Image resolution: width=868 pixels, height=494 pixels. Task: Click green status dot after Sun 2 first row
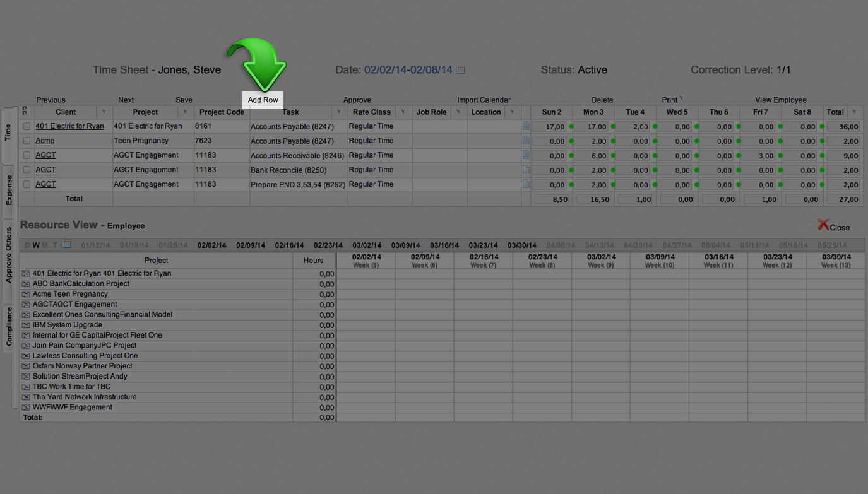click(571, 127)
